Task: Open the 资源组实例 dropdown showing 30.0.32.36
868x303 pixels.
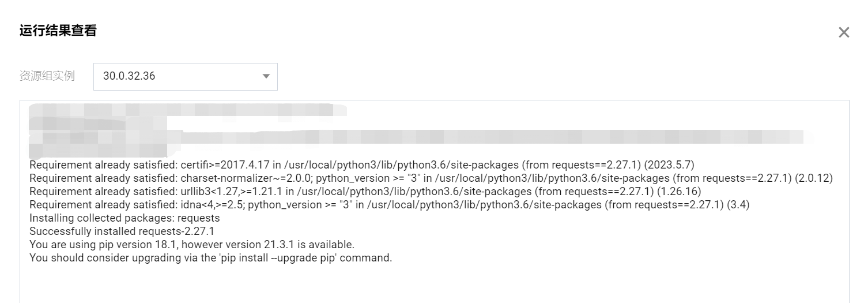Action: [184, 76]
